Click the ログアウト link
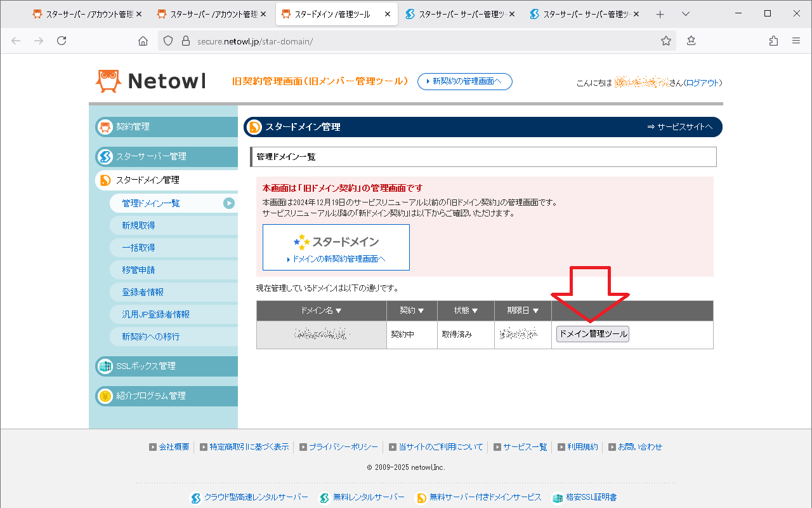812x508 pixels. [703, 83]
